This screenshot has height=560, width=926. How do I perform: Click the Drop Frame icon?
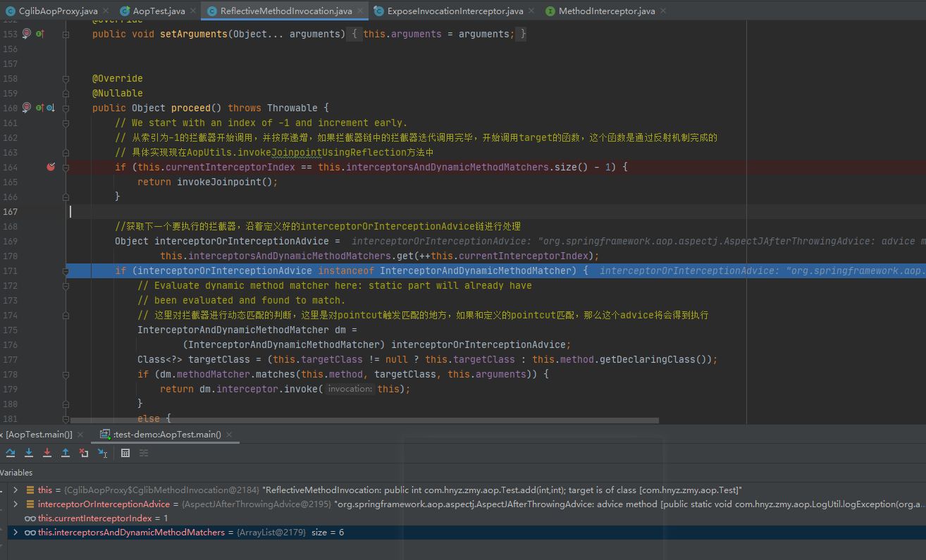click(84, 453)
